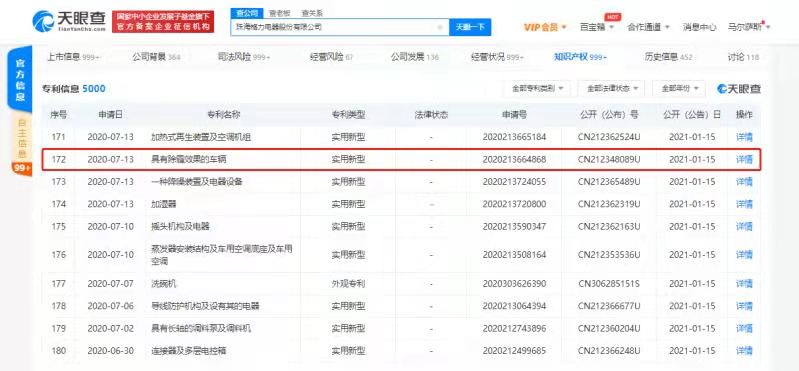
Task: Open 详情 for patent row 176
Action: [744, 255]
